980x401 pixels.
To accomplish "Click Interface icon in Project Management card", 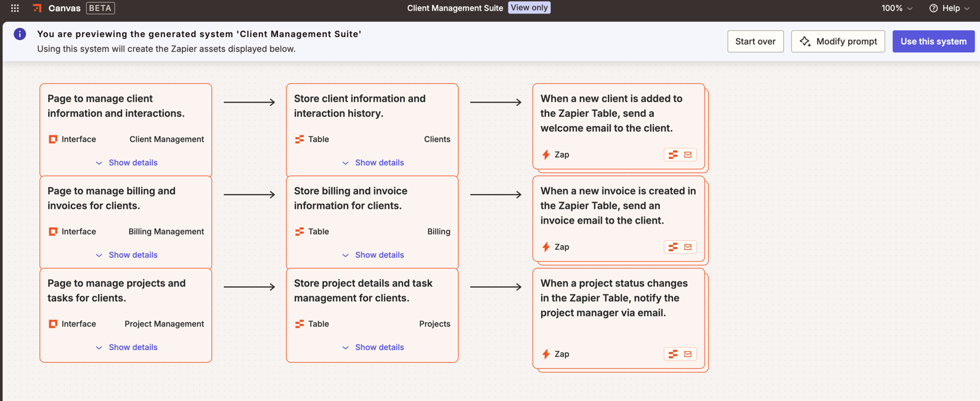I will [53, 324].
